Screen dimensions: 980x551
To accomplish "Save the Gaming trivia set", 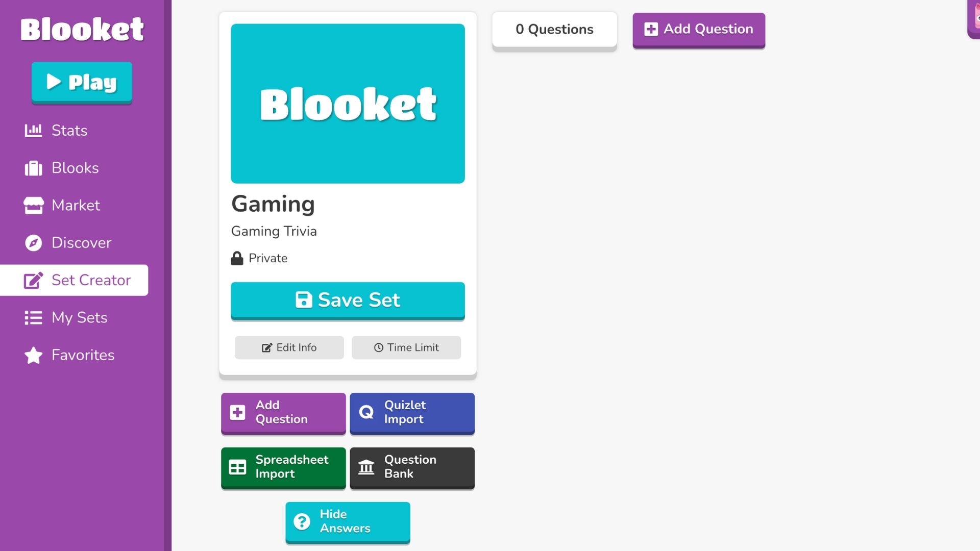I will [347, 299].
